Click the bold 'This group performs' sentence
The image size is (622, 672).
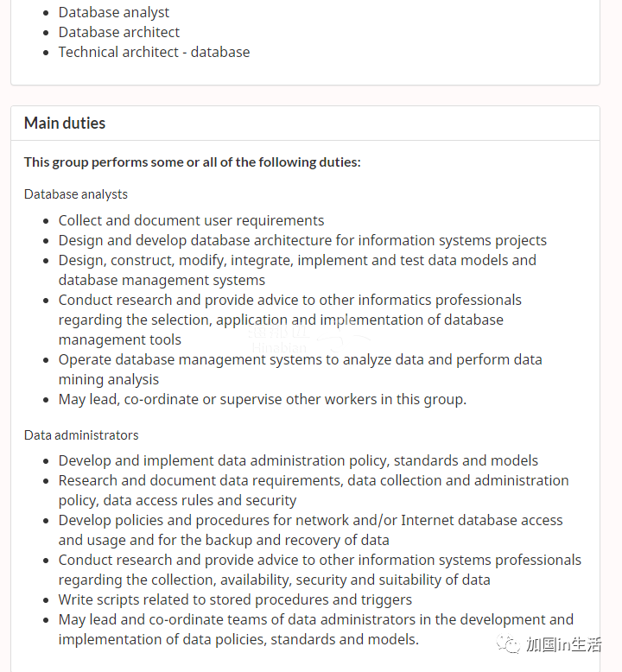point(192,162)
